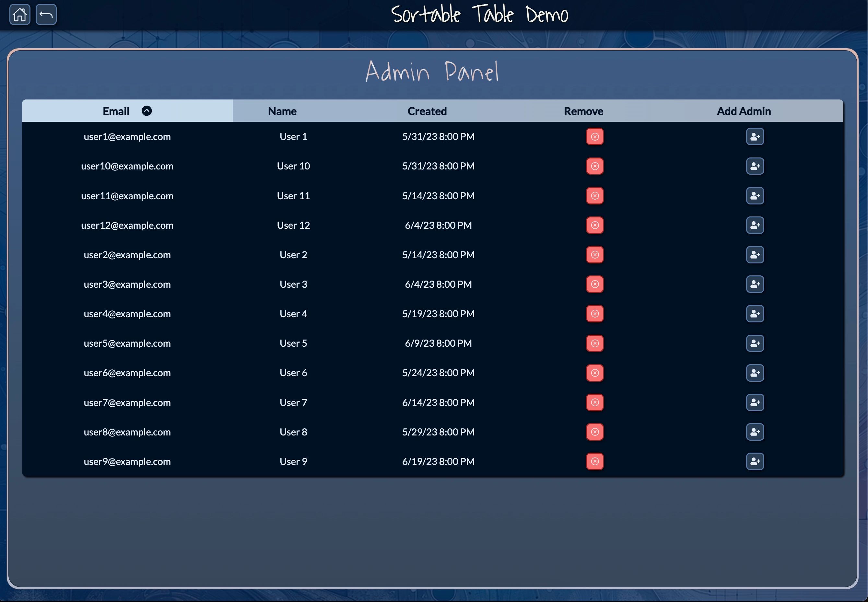Sort table by Name column

click(282, 111)
